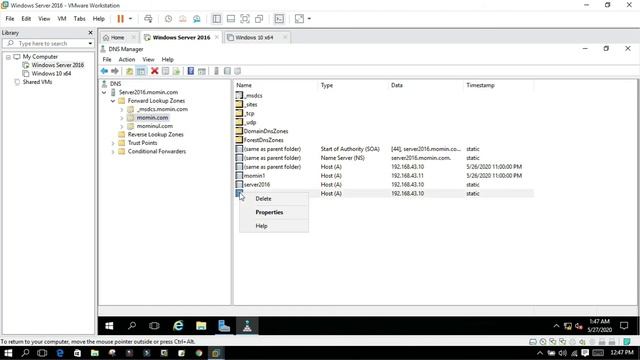640x360 pixels.
Task: Click the VMware Pause VM button
Action: point(120,19)
